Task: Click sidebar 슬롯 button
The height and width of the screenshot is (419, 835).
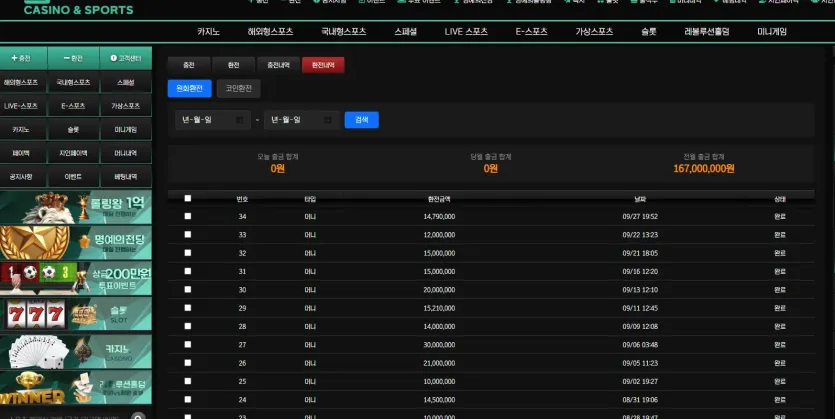Action: pos(73,129)
